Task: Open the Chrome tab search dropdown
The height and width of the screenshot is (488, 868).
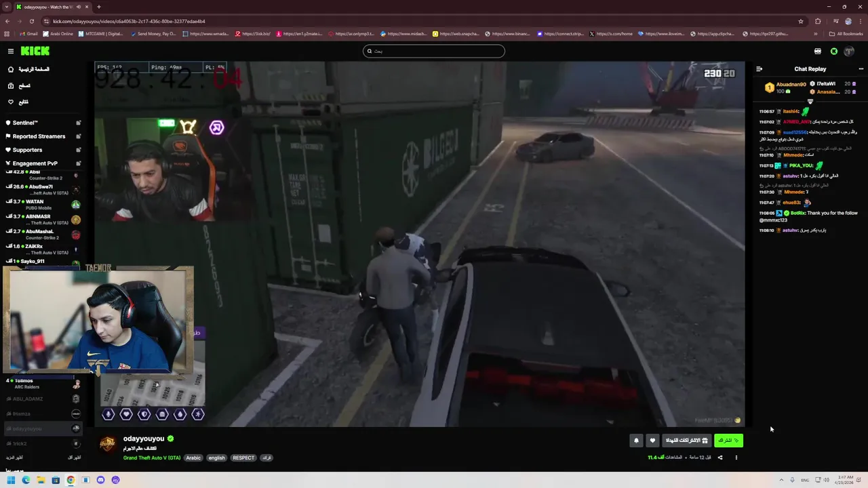Action: (7, 7)
